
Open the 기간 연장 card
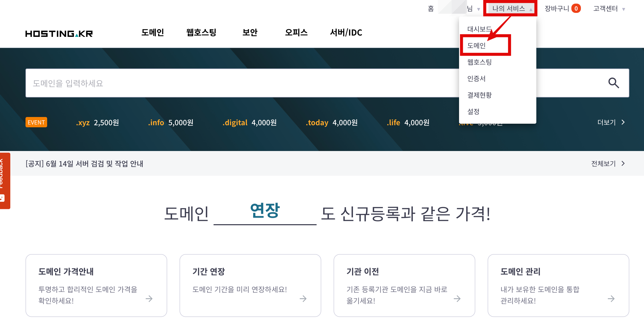pos(250,286)
